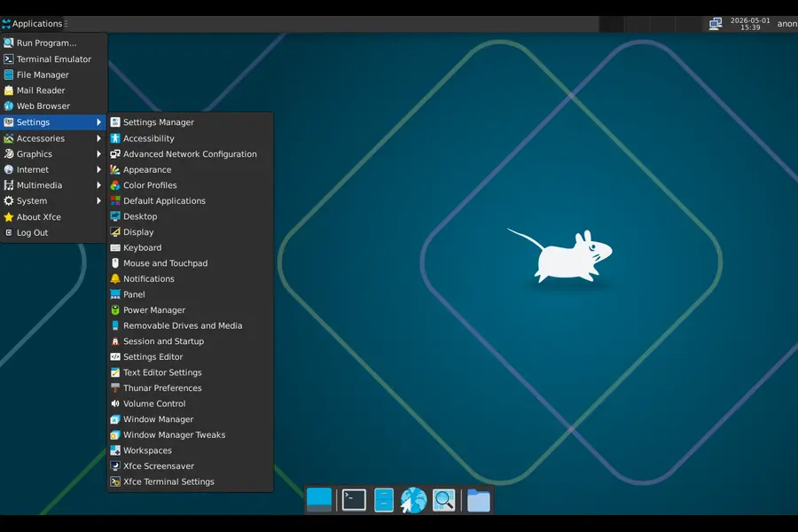Click the anon user name in panel
The height and width of the screenshot is (532, 798).
coord(787,23)
